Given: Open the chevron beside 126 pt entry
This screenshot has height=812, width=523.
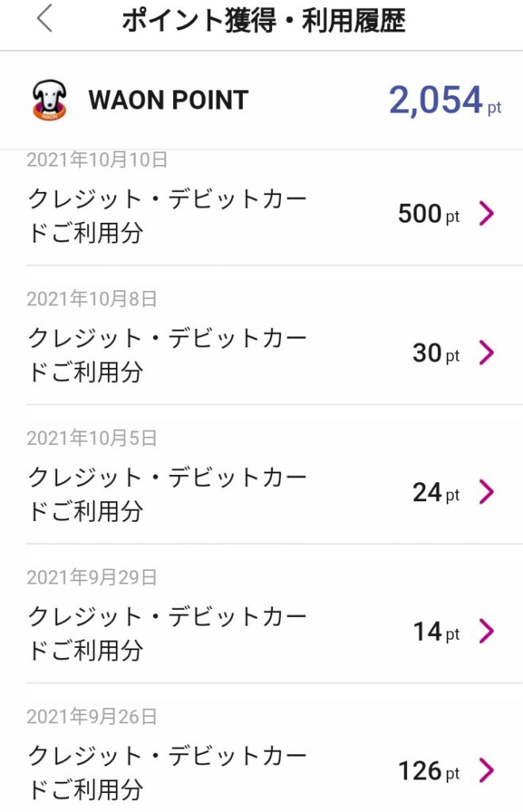Looking at the screenshot, I should click(486, 770).
